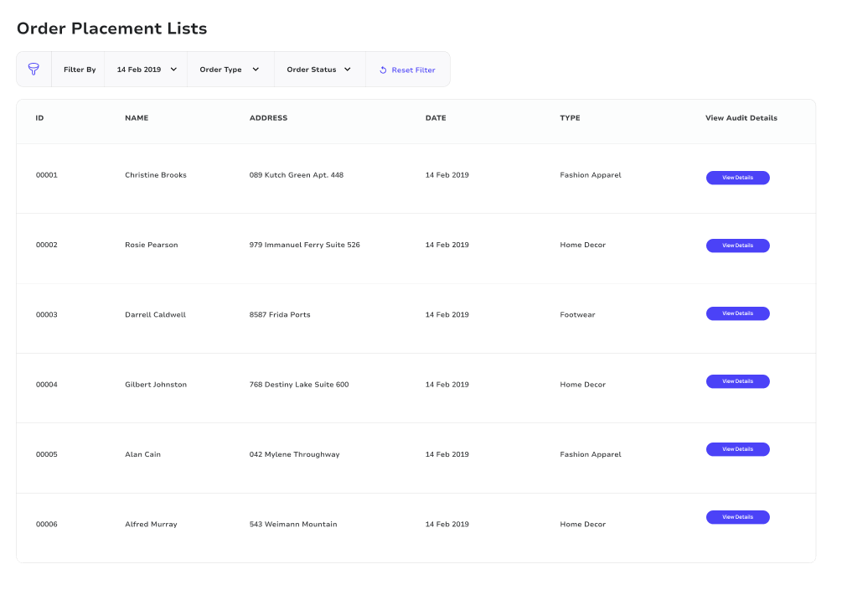Viewport: 842px width, 616px height.
Task: Click the DATE column header
Action: click(436, 118)
